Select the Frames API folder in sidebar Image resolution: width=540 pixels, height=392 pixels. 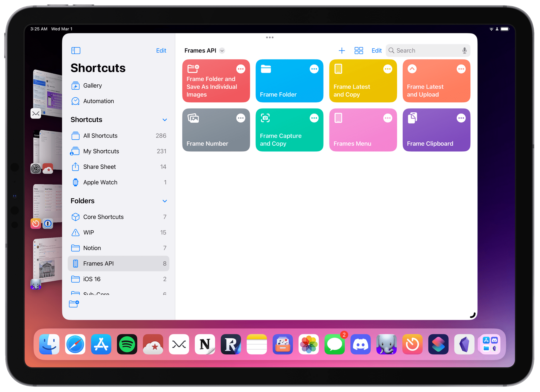click(119, 263)
